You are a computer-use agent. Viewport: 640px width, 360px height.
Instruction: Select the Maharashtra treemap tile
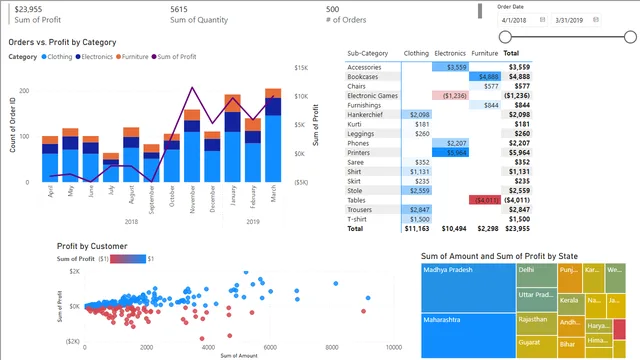coord(468,336)
